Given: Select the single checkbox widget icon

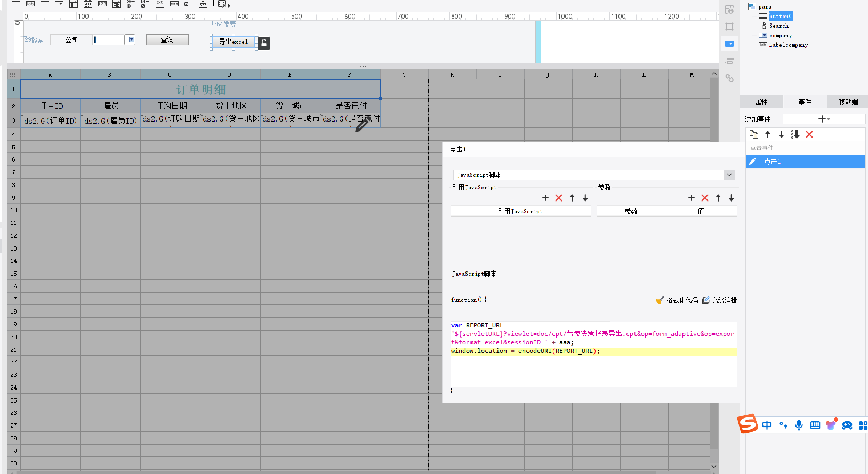Looking at the screenshot, I should (x=188, y=4).
